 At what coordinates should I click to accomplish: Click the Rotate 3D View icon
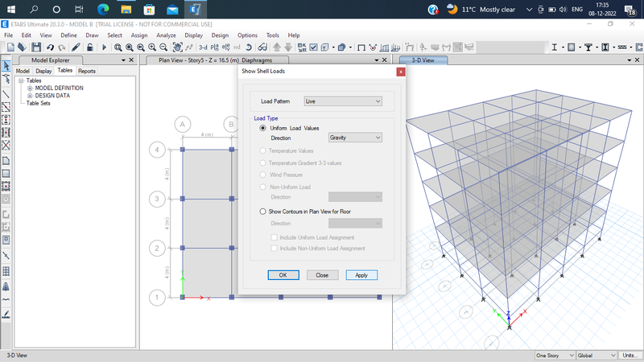click(249, 47)
